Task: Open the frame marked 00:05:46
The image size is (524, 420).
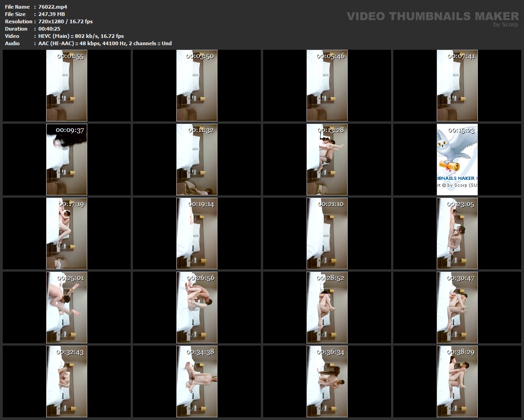Action: pyautogui.click(x=327, y=85)
